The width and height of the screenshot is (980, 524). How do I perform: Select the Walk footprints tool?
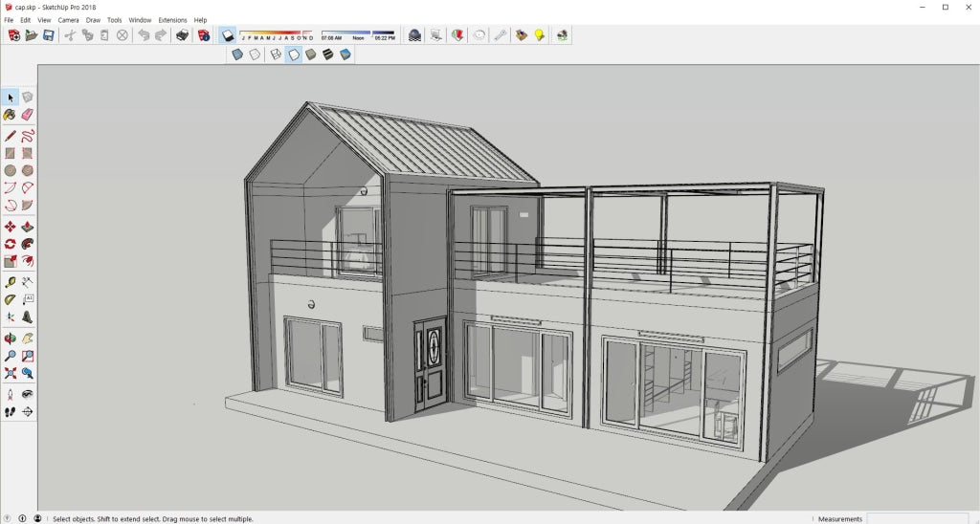(x=10, y=412)
